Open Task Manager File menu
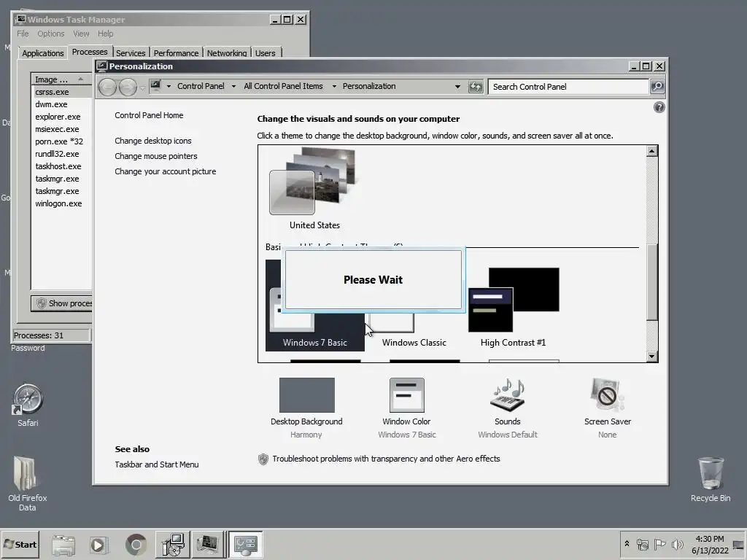This screenshot has width=747, height=560. point(23,34)
